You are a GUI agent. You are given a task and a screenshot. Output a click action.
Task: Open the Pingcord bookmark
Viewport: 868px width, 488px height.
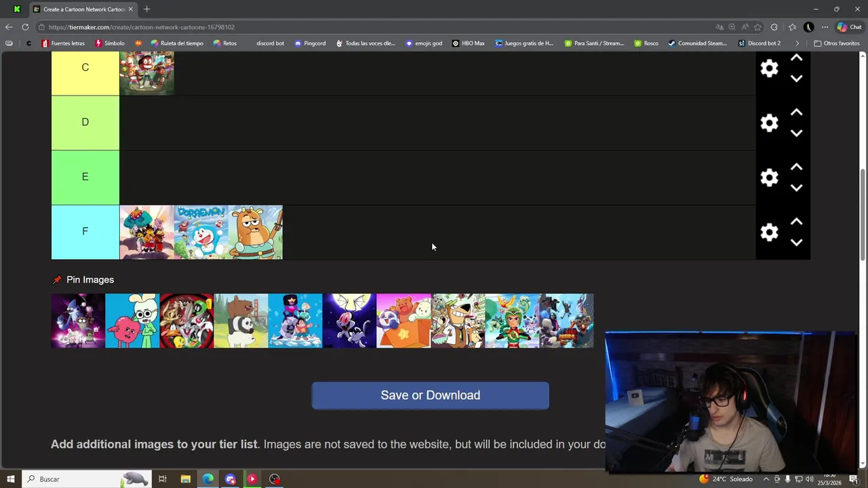tap(310, 43)
